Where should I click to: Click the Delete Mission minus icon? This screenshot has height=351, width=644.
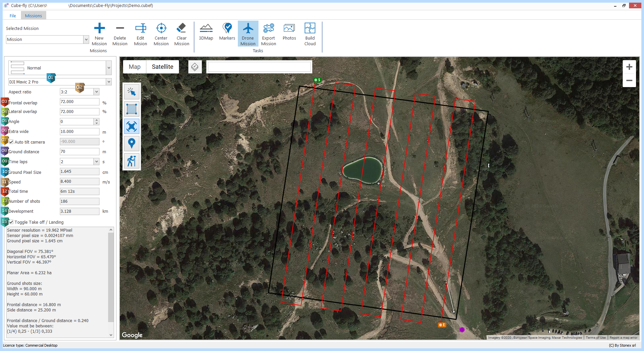coord(120,28)
